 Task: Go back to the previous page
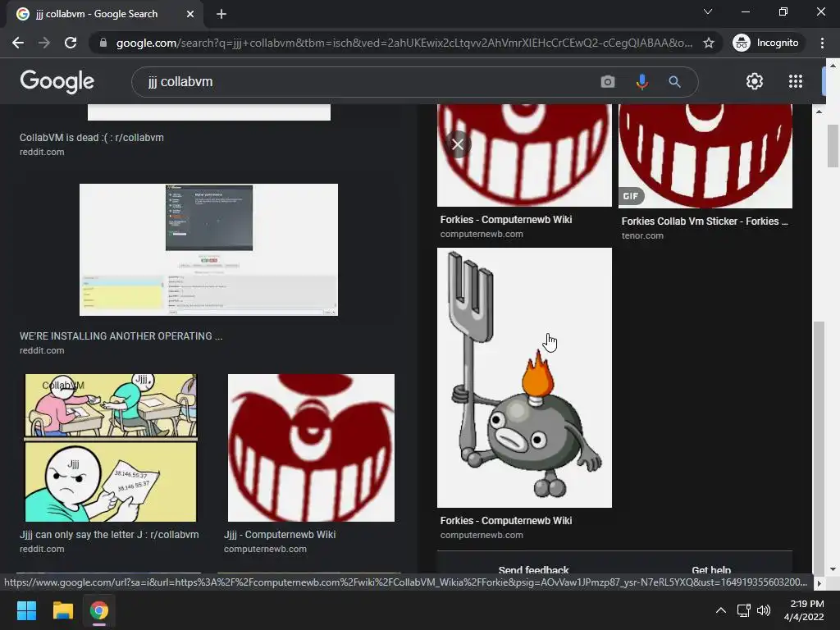pyautogui.click(x=18, y=43)
